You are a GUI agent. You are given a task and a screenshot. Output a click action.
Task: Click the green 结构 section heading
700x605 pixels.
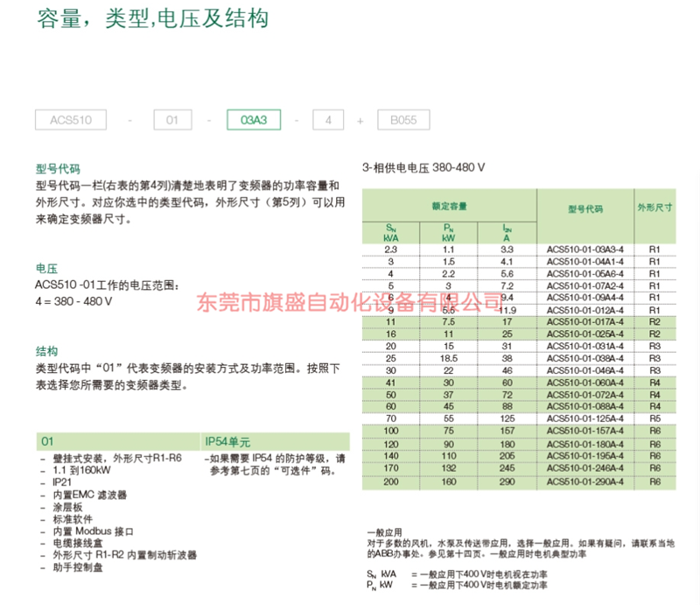(47, 350)
